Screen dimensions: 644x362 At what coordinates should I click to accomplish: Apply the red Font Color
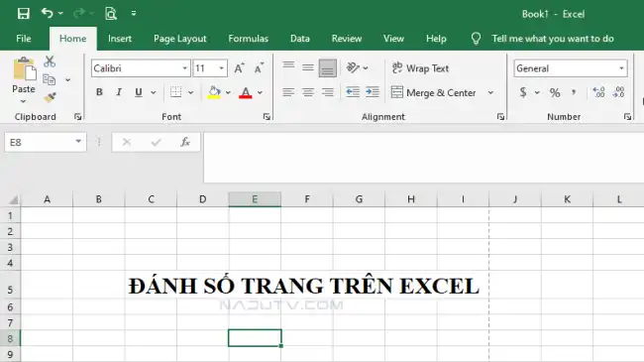tap(245, 92)
